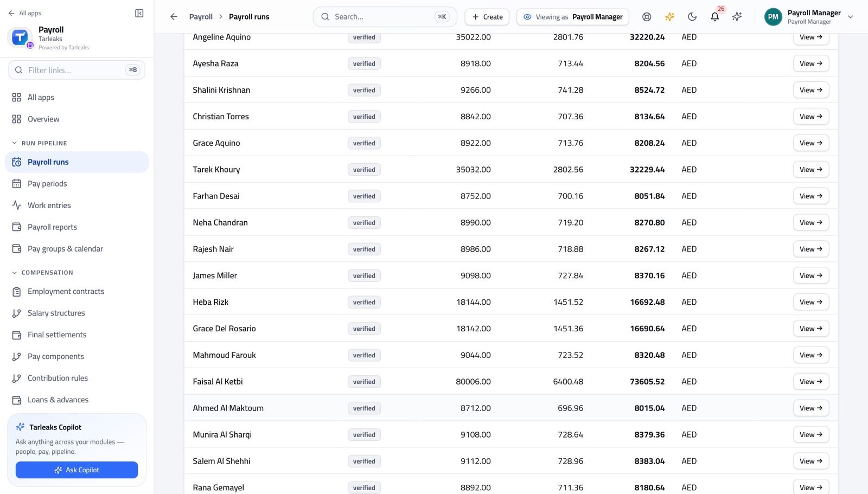Click the Payroll runs breadcrumb
Viewport: 868px width, 494px height.
[x=249, y=17]
